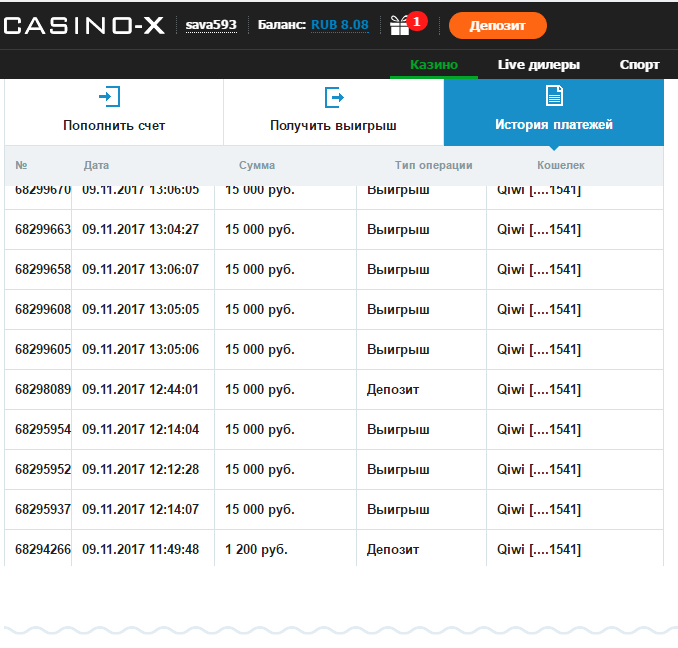Screen dimensions: 678x648
Task: Select transaction row 68298089
Action: tap(333, 390)
